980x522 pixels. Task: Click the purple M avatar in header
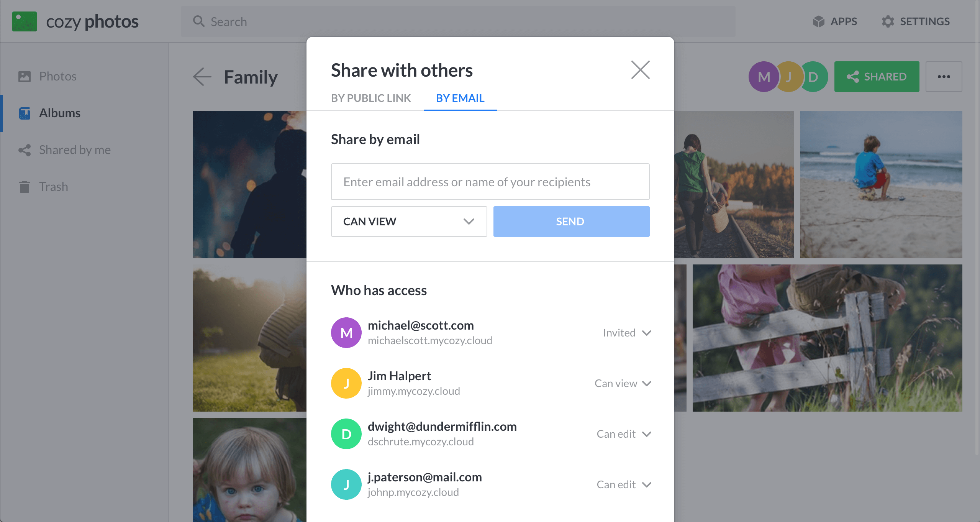pos(763,77)
